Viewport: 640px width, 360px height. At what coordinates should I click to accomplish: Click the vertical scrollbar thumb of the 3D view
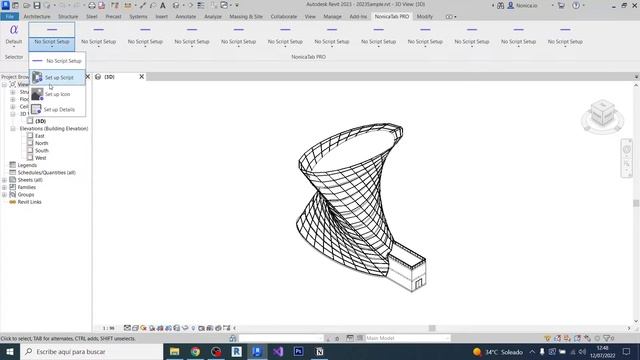[x=636, y=203]
